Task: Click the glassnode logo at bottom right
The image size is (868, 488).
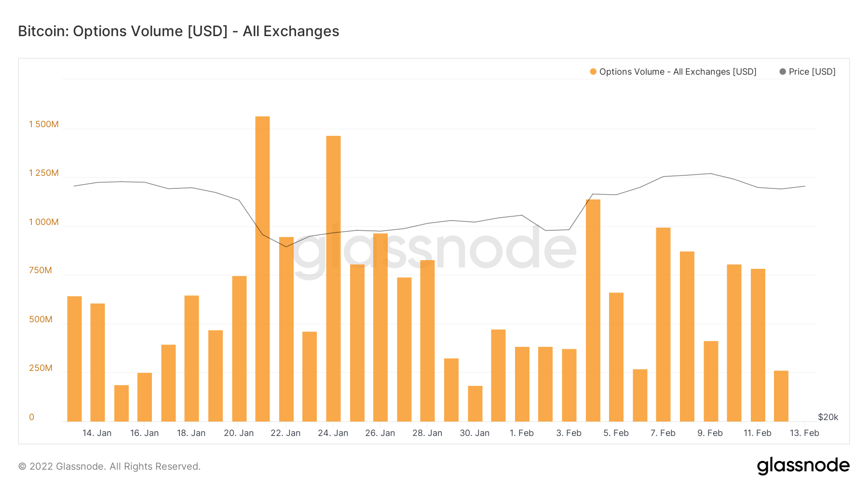Action: 803,466
